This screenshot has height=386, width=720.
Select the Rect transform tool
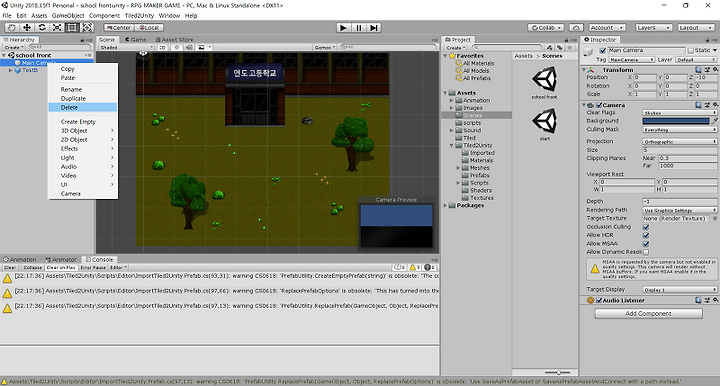72,28
